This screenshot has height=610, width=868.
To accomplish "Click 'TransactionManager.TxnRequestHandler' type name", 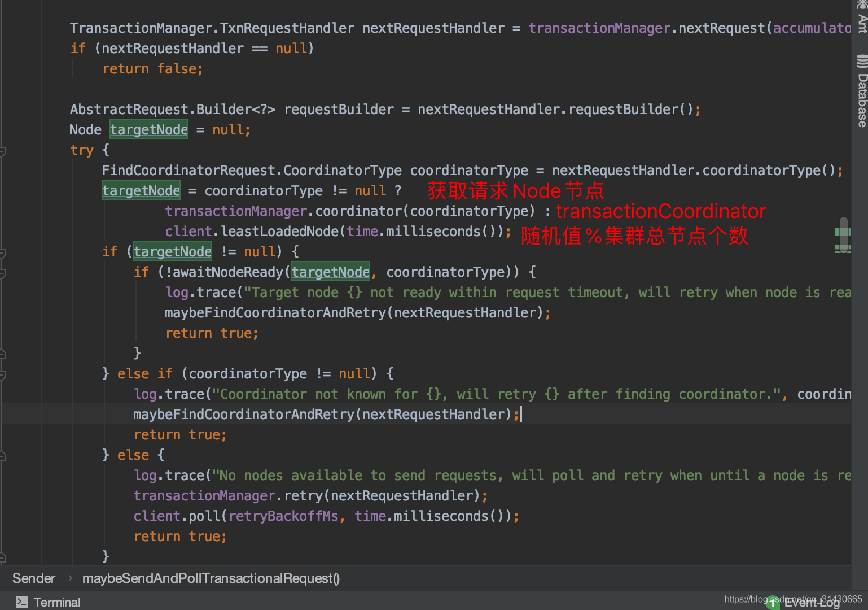I will (212, 28).
